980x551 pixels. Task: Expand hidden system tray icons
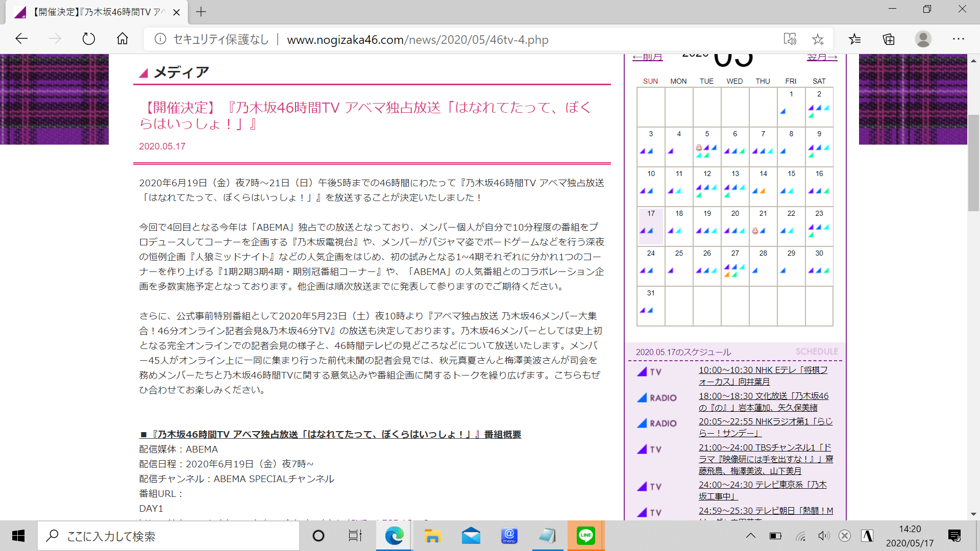pos(750,536)
